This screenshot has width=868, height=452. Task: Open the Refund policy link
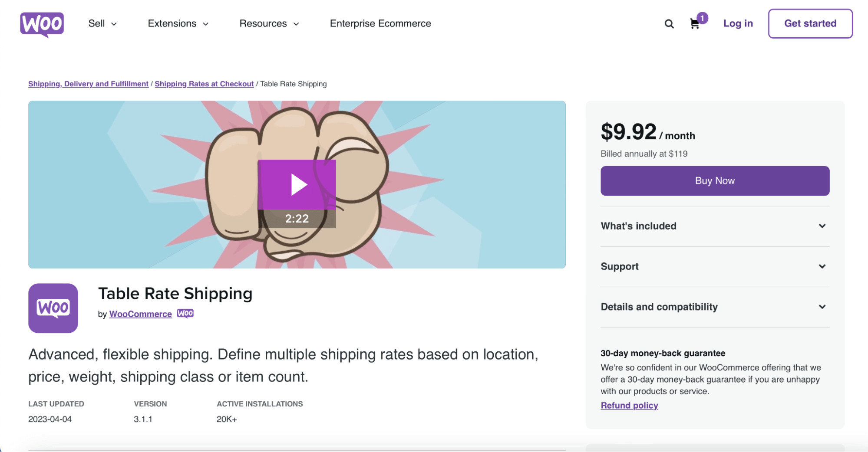click(629, 406)
